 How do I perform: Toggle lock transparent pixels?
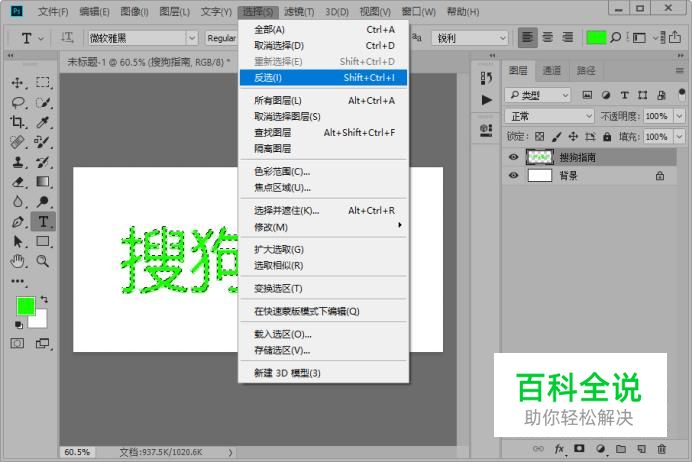tap(539, 136)
